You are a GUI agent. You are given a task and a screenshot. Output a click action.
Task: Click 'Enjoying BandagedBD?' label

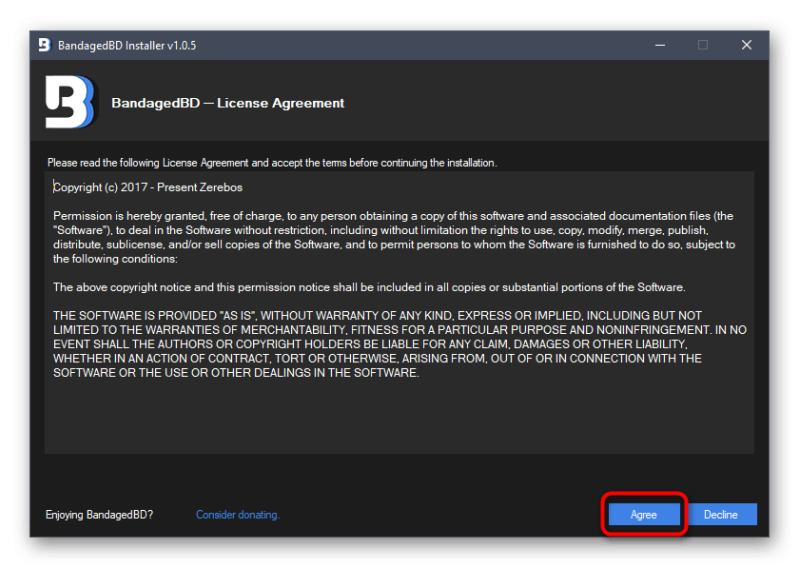pos(99,514)
